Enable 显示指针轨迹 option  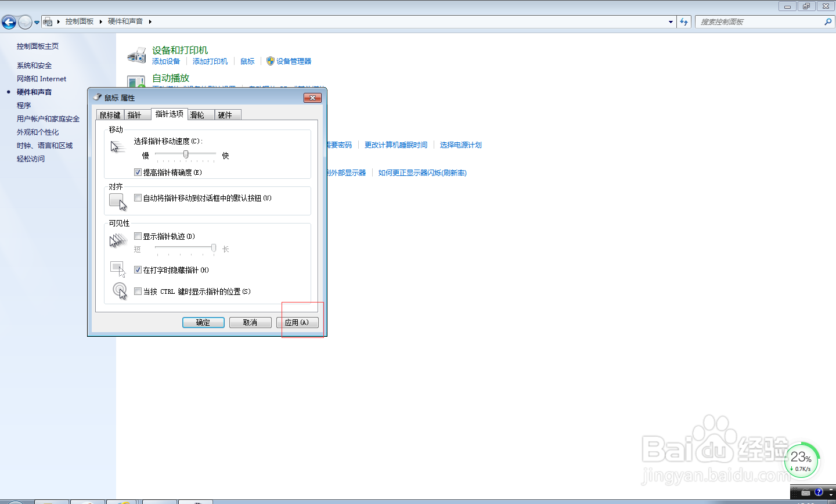(x=138, y=236)
